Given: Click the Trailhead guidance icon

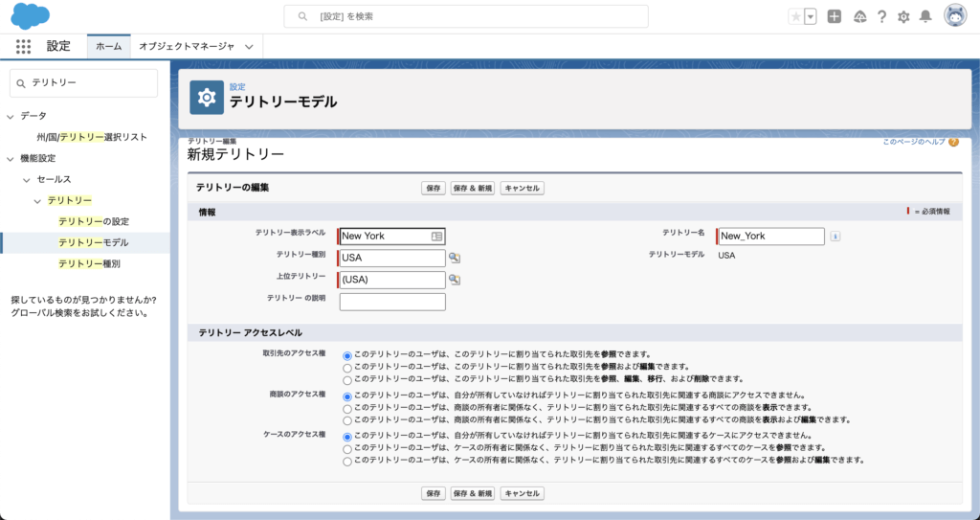Looking at the screenshot, I should point(860,17).
